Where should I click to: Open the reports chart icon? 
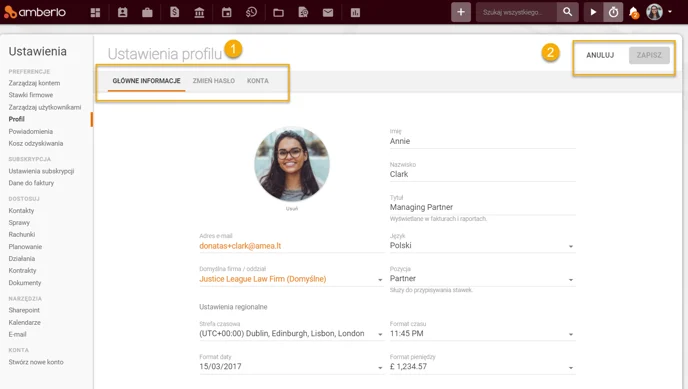(x=355, y=12)
